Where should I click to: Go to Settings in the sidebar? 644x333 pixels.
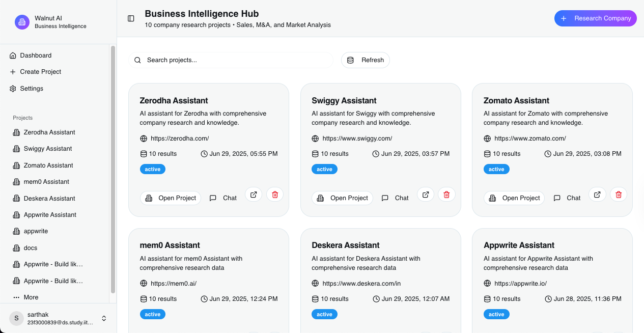click(x=32, y=89)
